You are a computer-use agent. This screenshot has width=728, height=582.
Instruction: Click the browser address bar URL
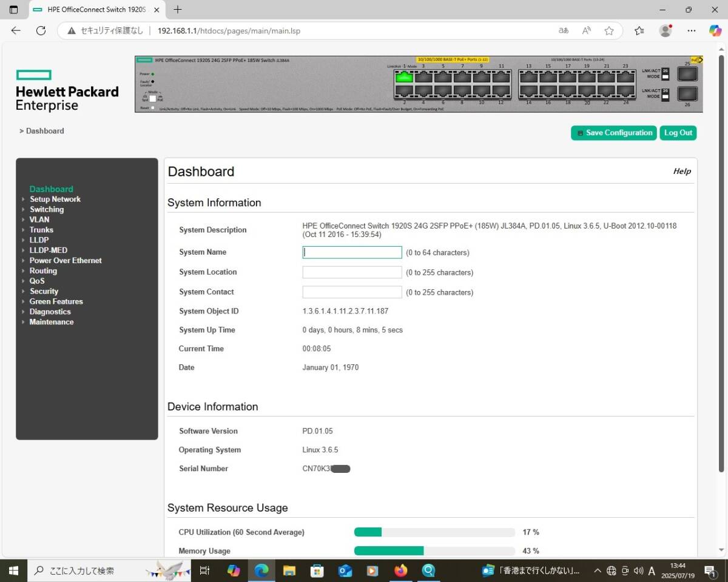[x=229, y=31]
